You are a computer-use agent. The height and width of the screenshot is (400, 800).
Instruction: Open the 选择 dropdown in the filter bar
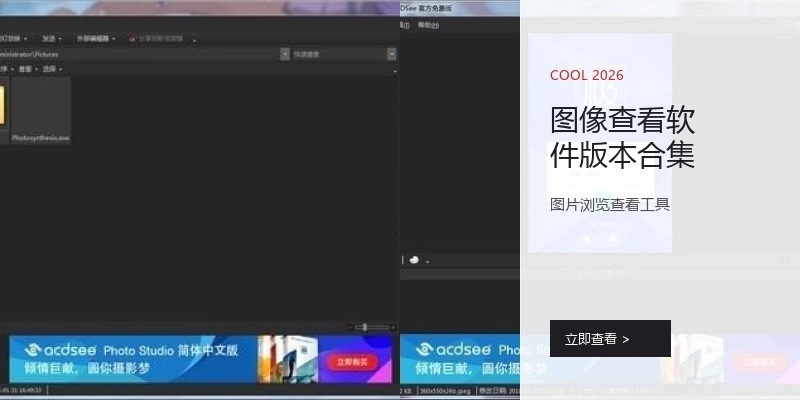pyautogui.click(x=53, y=69)
